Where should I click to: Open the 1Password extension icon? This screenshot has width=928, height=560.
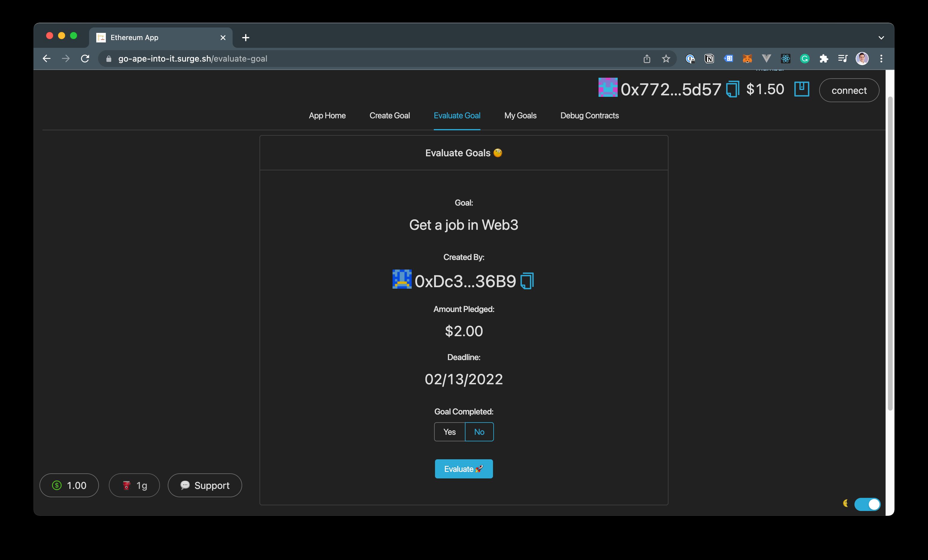[x=690, y=58]
